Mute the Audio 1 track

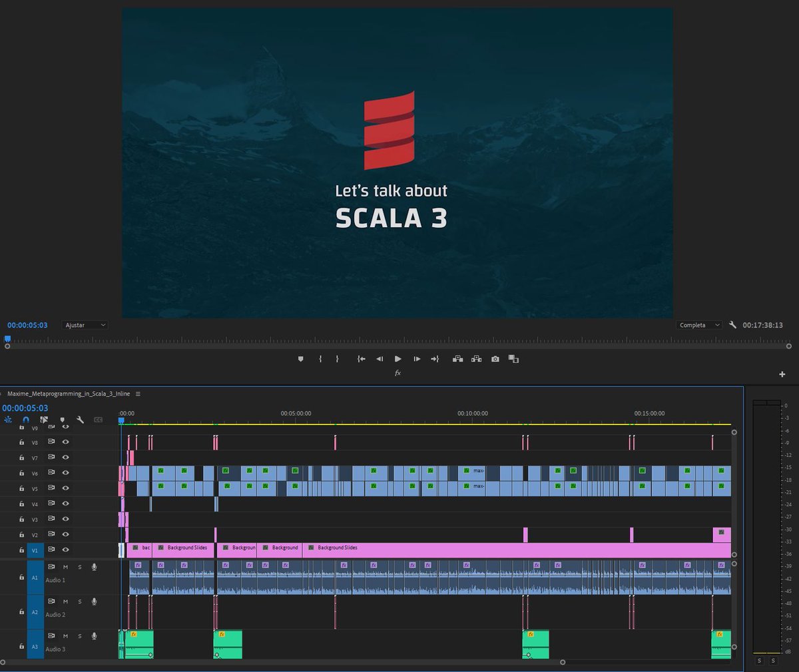[x=65, y=567]
